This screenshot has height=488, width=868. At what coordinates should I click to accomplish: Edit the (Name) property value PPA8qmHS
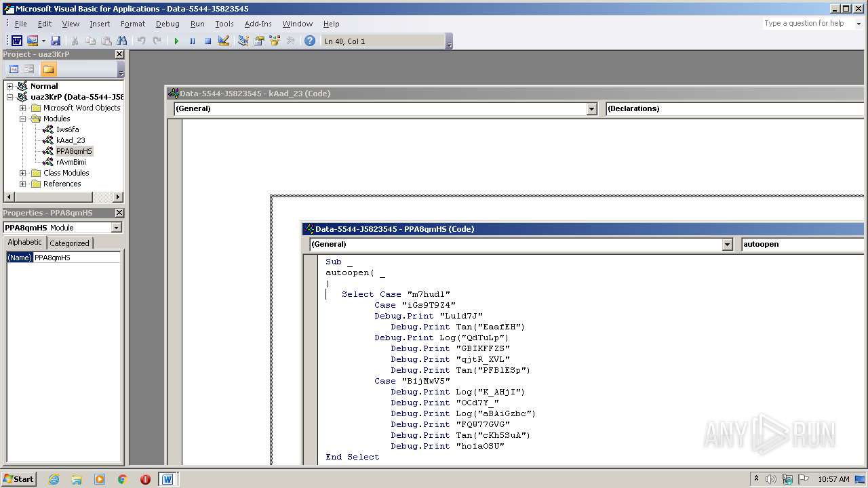(77, 258)
